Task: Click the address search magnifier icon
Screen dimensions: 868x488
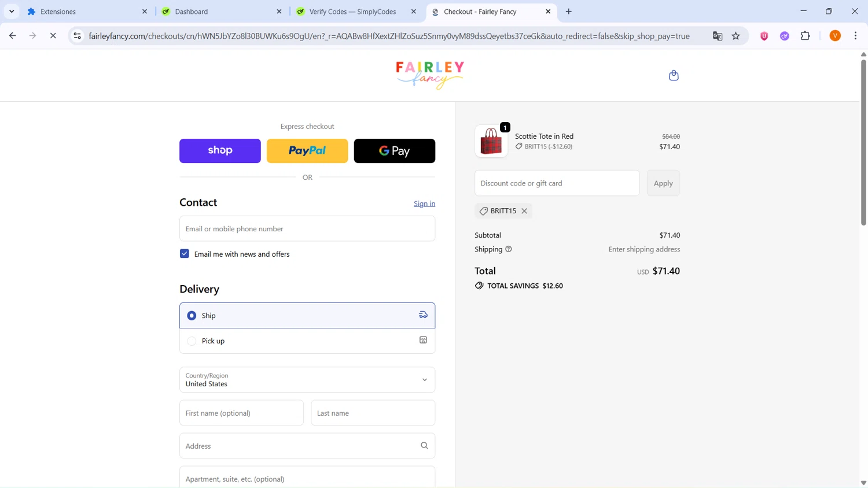Action: click(x=424, y=446)
